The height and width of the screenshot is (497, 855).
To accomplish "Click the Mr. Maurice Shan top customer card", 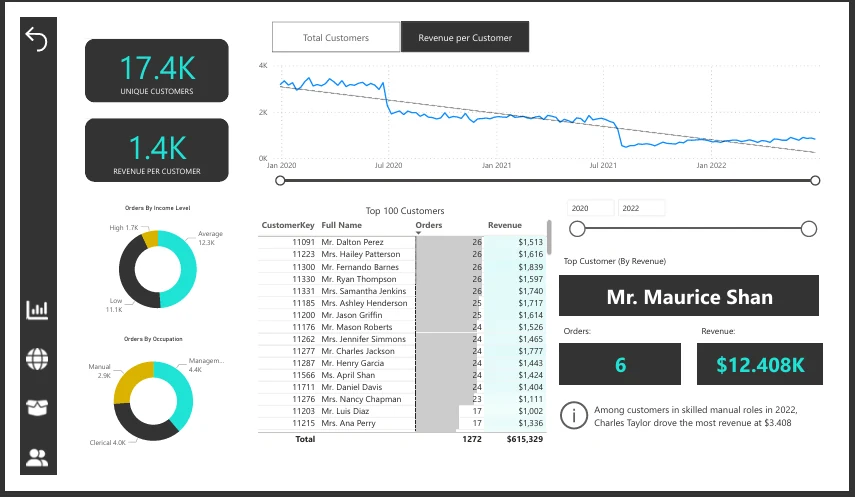I will point(689,296).
